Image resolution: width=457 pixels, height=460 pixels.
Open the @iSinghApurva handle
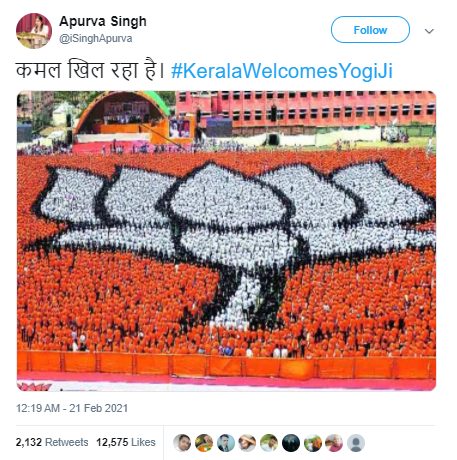[95, 38]
